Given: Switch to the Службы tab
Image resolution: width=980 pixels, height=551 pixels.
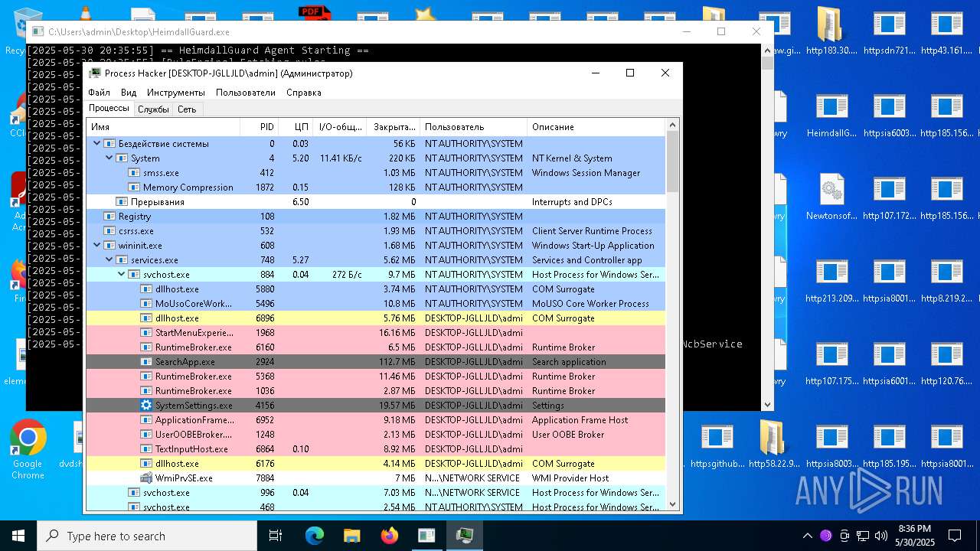Looking at the screenshot, I should tap(153, 109).
